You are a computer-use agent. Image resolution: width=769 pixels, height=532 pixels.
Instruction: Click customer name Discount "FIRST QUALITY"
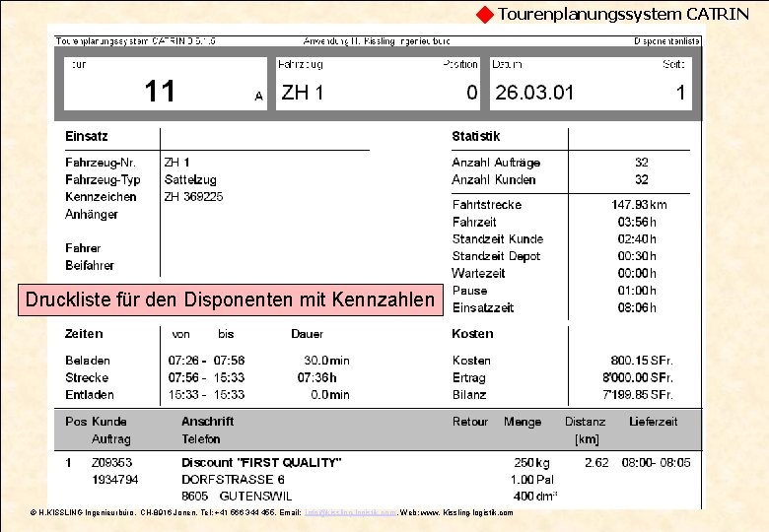tap(261, 462)
